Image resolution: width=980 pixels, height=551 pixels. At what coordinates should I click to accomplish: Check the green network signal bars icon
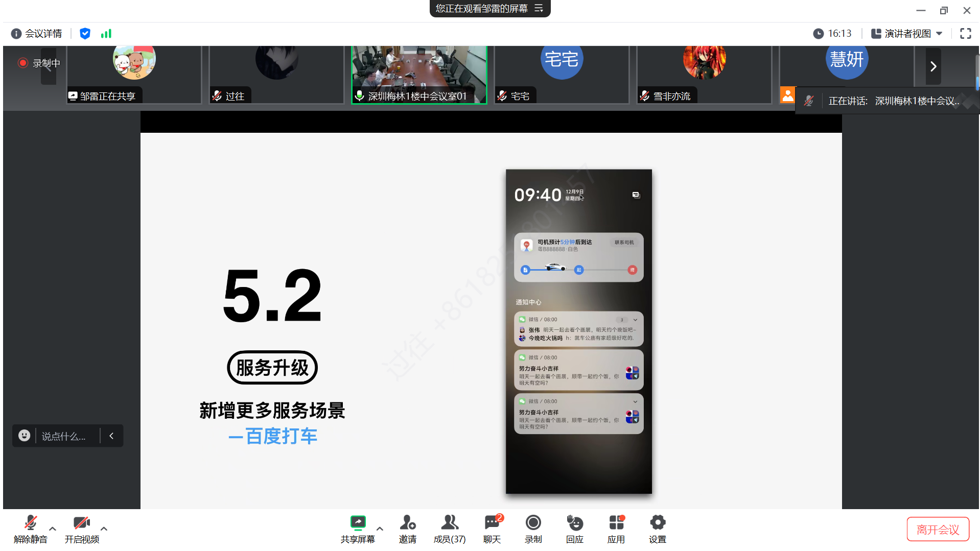[x=106, y=34]
